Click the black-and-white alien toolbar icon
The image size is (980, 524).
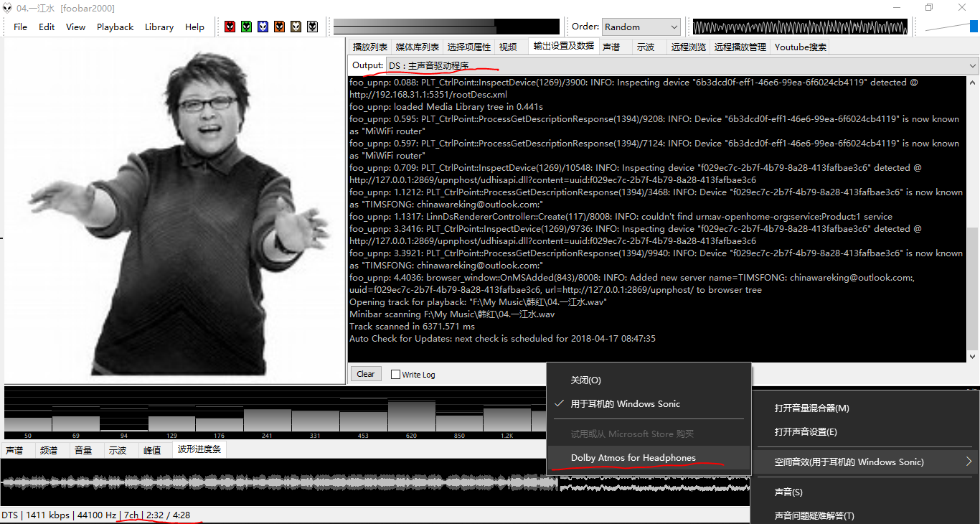312,27
